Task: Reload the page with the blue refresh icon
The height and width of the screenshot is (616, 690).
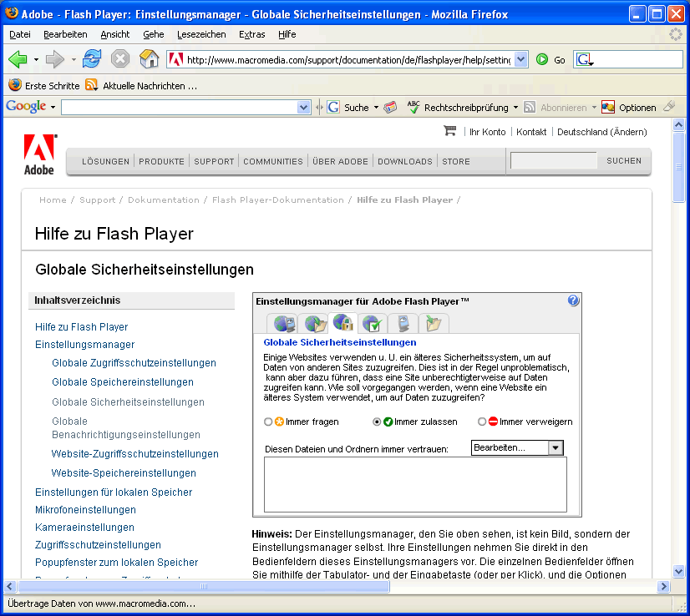Action: pos(92,59)
